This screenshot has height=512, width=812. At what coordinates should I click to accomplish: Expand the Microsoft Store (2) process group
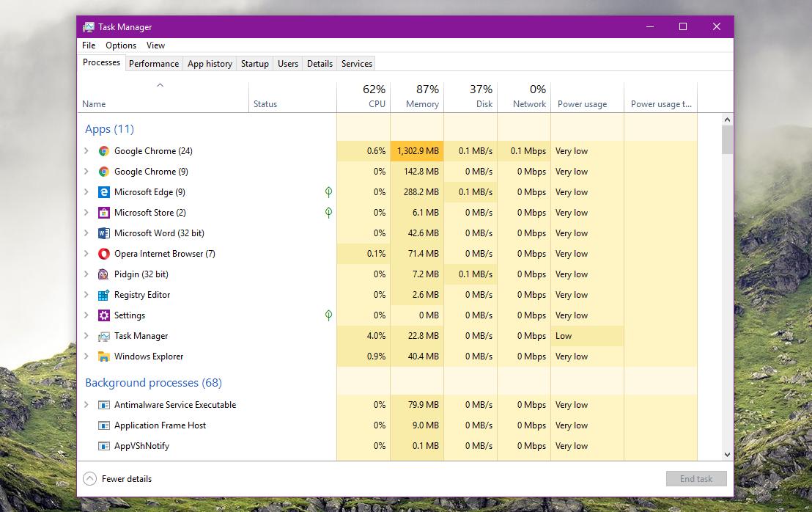(86, 212)
